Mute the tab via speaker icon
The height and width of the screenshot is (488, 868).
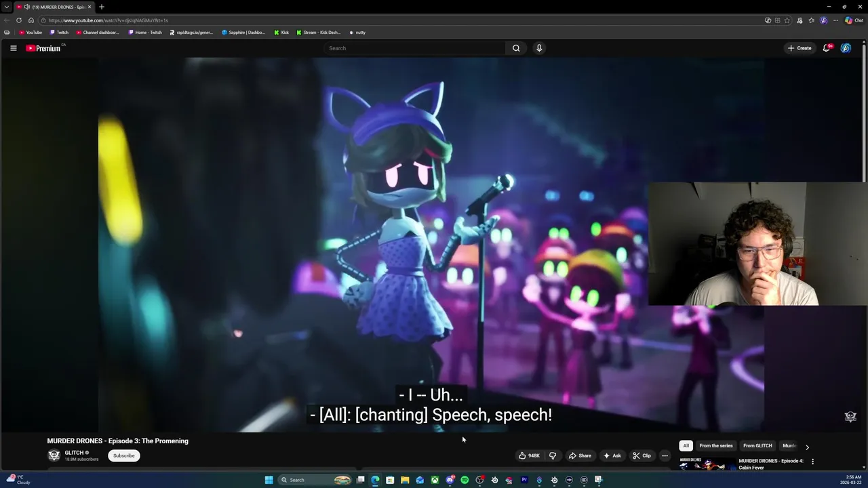pos(26,7)
